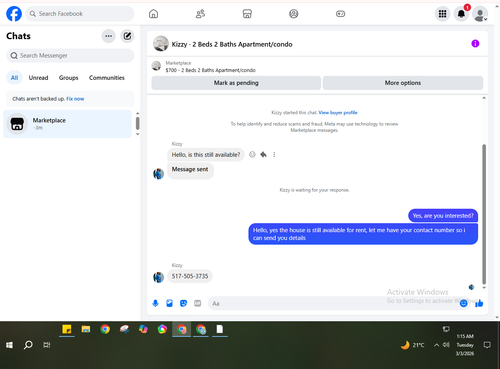Screen dimensions: 500x369
Task: Open the Marketplace icon in top navigation
Action: 247,14
